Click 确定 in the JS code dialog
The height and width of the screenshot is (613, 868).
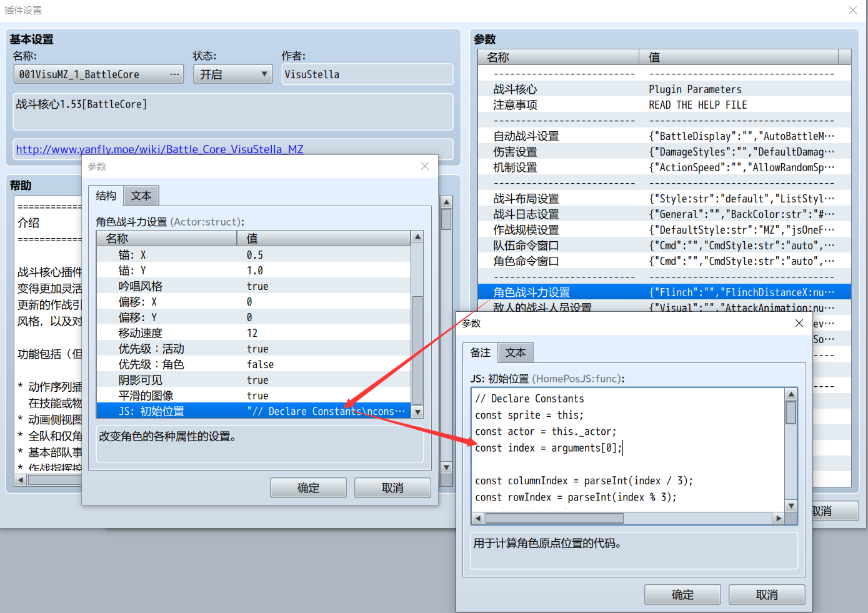tap(682, 595)
